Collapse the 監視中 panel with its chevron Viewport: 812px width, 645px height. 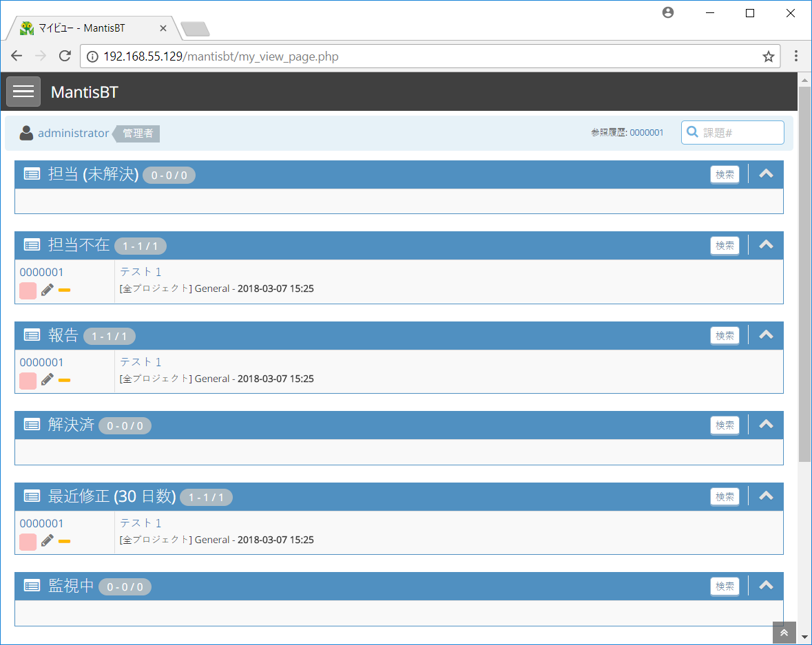(765, 585)
